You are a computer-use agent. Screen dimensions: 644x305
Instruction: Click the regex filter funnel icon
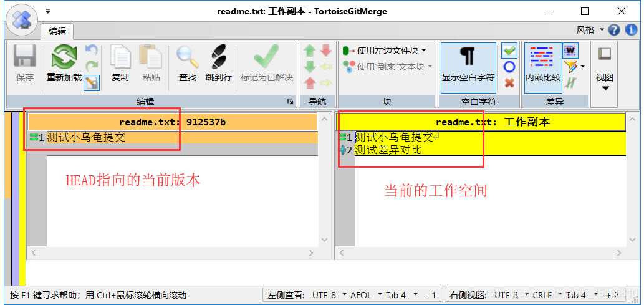click(x=570, y=67)
